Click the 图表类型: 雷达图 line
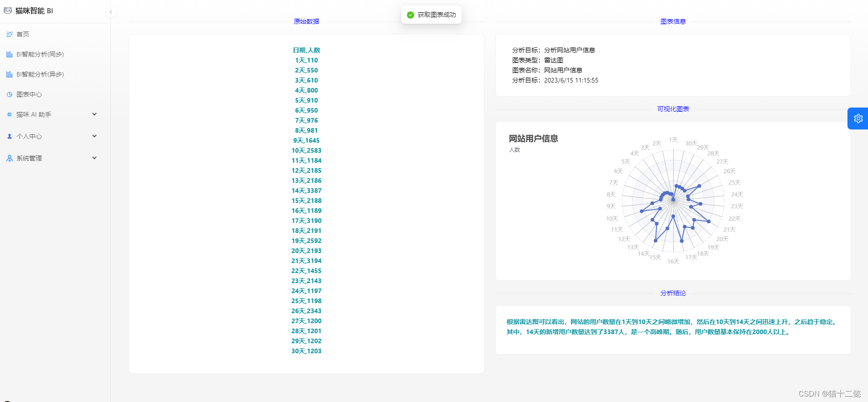The height and width of the screenshot is (402, 868). click(538, 60)
